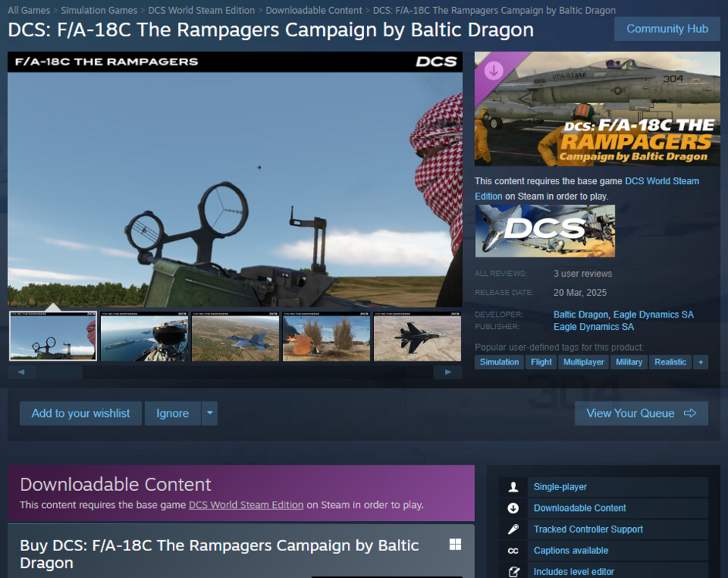Viewport: 728px width, 578px height.
Task: Open developer Eagle Dynamics SA link
Action: [x=653, y=314]
